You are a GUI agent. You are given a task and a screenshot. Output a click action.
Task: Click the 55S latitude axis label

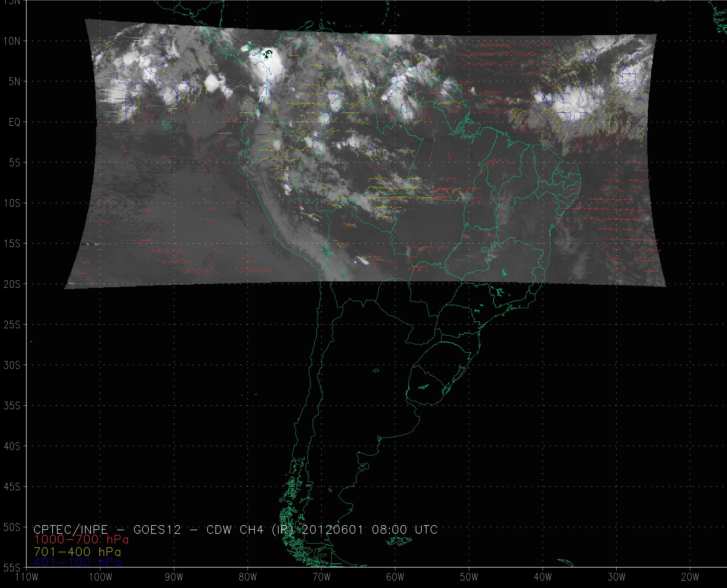pyautogui.click(x=12, y=568)
